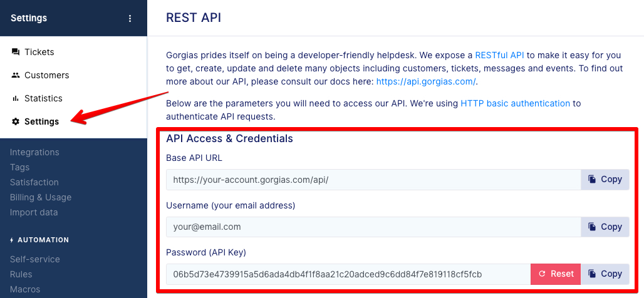The width and height of the screenshot is (644, 298).
Task: Follow the RESTful API link
Action: [x=499, y=55]
